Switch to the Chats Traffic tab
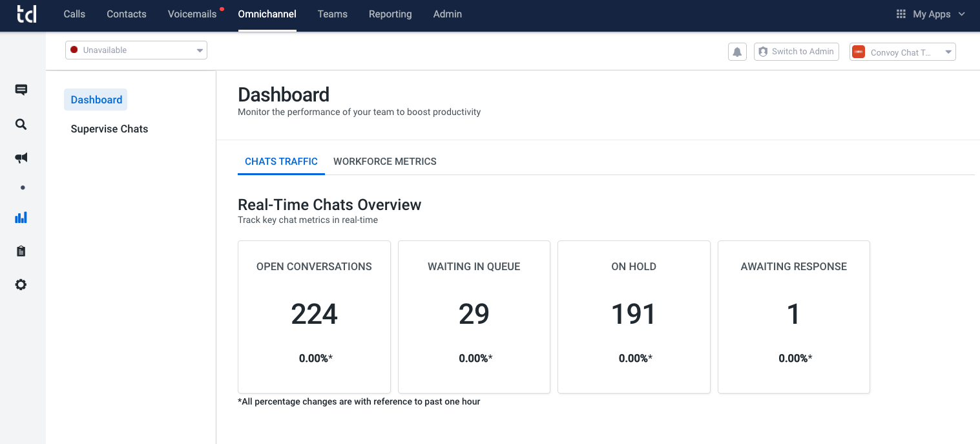The image size is (980, 444). click(x=281, y=162)
